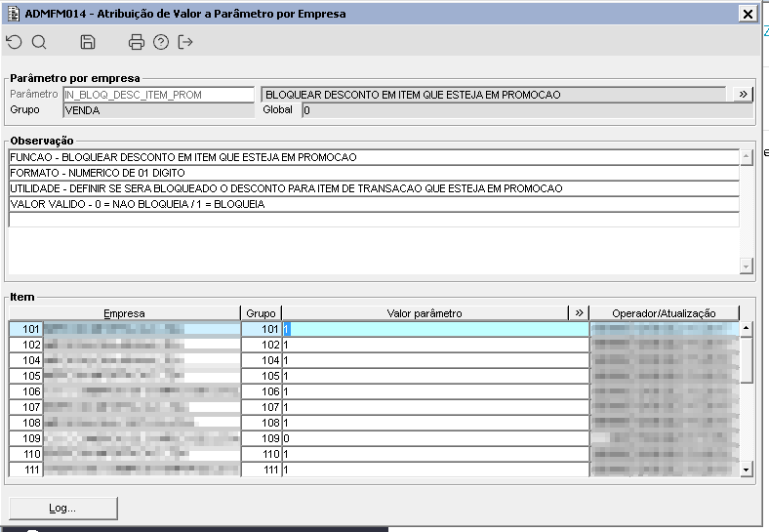The height and width of the screenshot is (532, 769).
Task: Click the Parâmetro input field
Action: pos(159,95)
